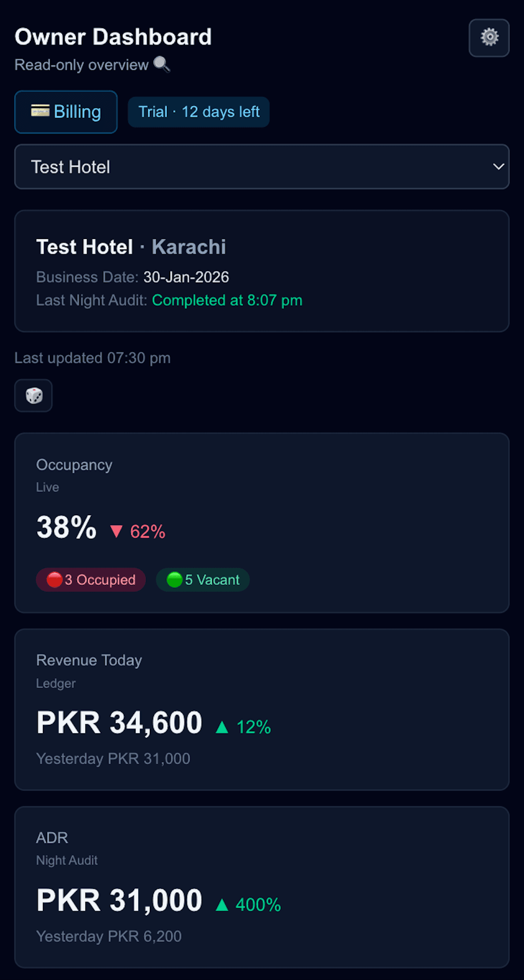This screenshot has height=980, width=524.
Task: Click the red down arrow next to 38%
Action: coord(117,531)
